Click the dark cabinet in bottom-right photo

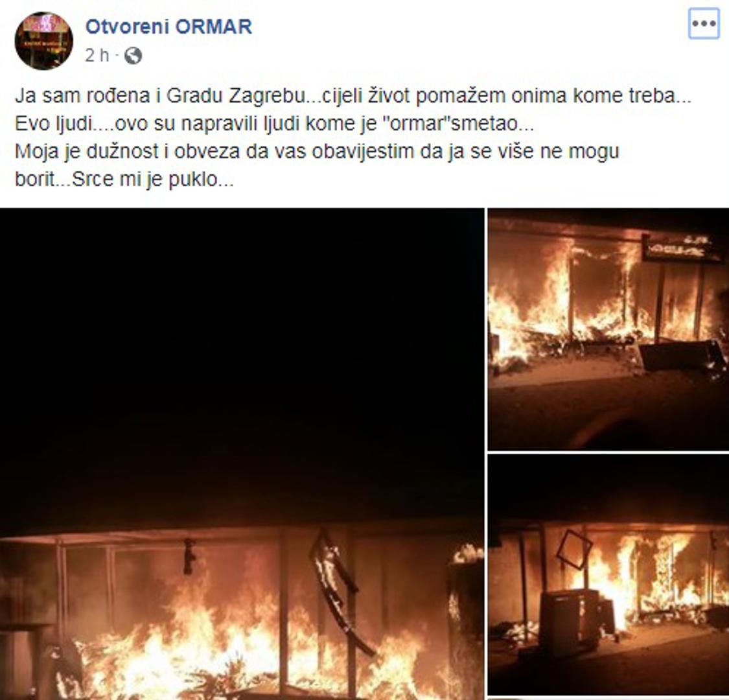pyautogui.click(x=571, y=621)
